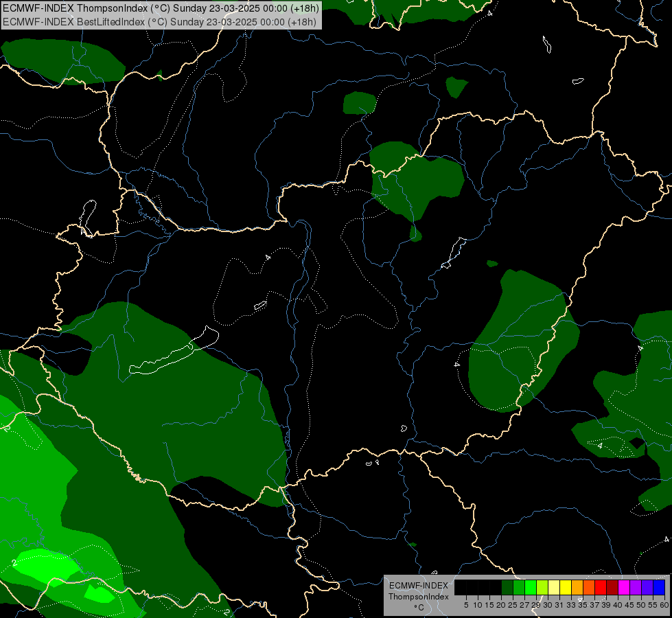Select purple 45–50 legend swatch
Viewport: 672px width, 618px height.
pyautogui.click(x=636, y=587)
